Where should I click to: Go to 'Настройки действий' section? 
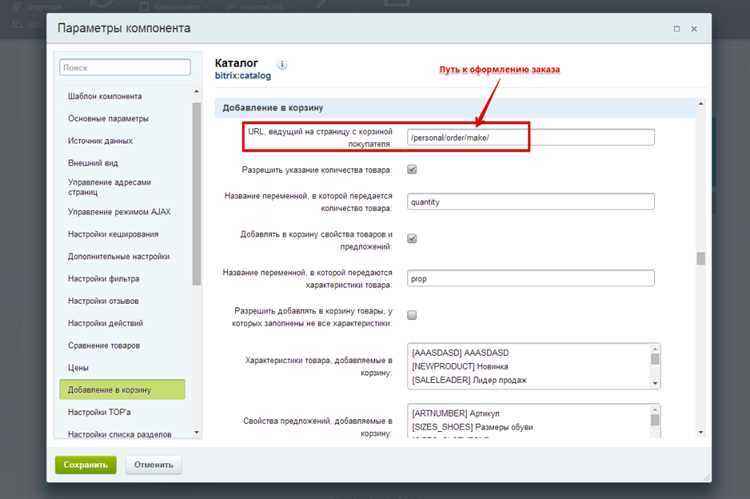(x=105, y=323)
